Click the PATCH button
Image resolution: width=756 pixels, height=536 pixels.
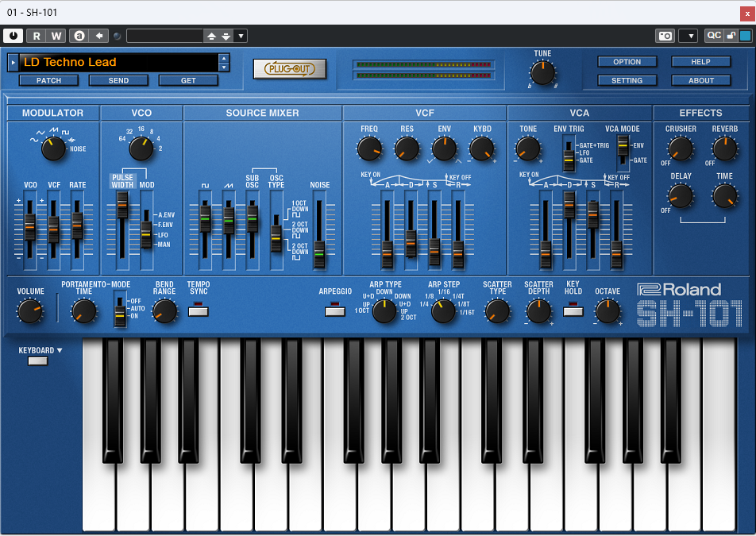click(x=48, y=80)
